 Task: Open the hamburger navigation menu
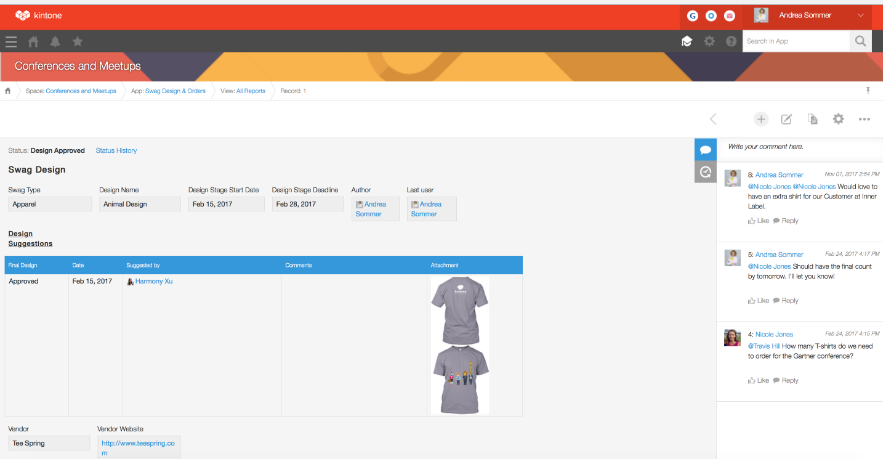click(12, 41)
